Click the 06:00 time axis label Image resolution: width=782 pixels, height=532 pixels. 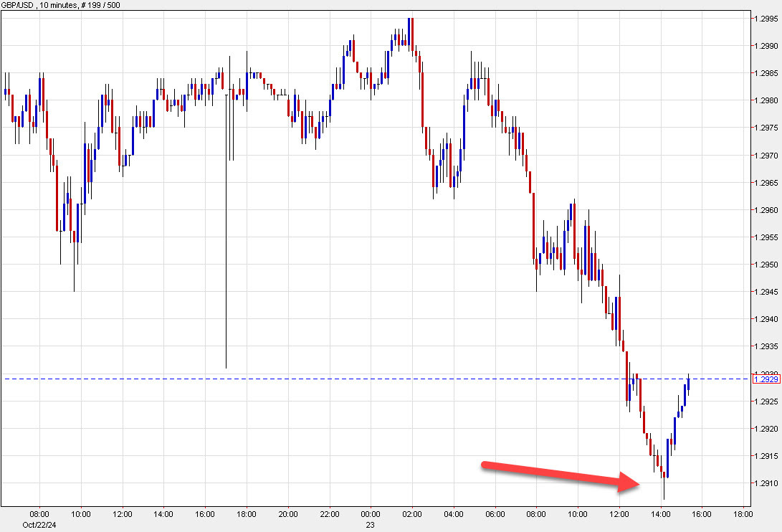click(495, 515)
